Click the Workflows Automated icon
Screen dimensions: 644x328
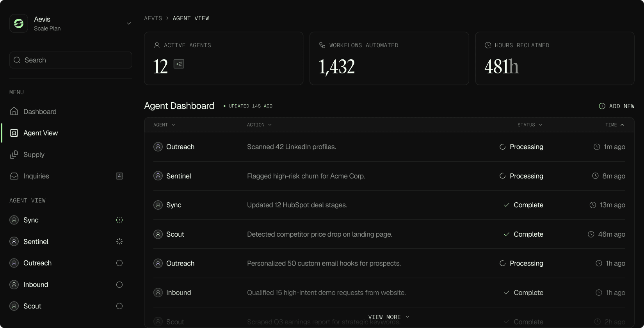tap(322, 45)
